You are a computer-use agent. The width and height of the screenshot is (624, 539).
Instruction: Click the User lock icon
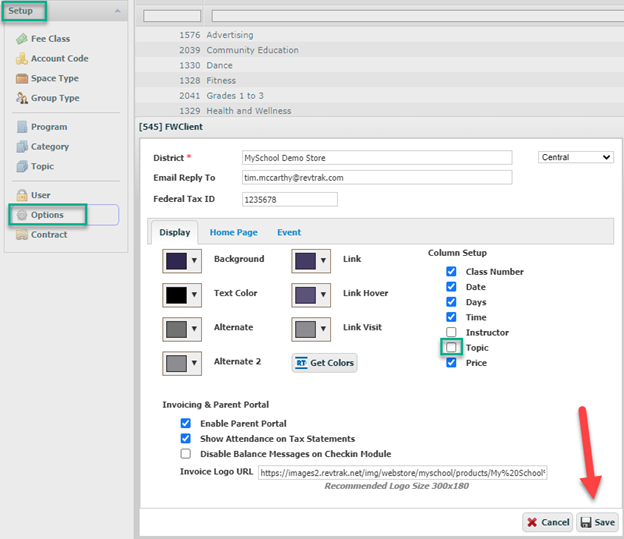tap(21, 195)
